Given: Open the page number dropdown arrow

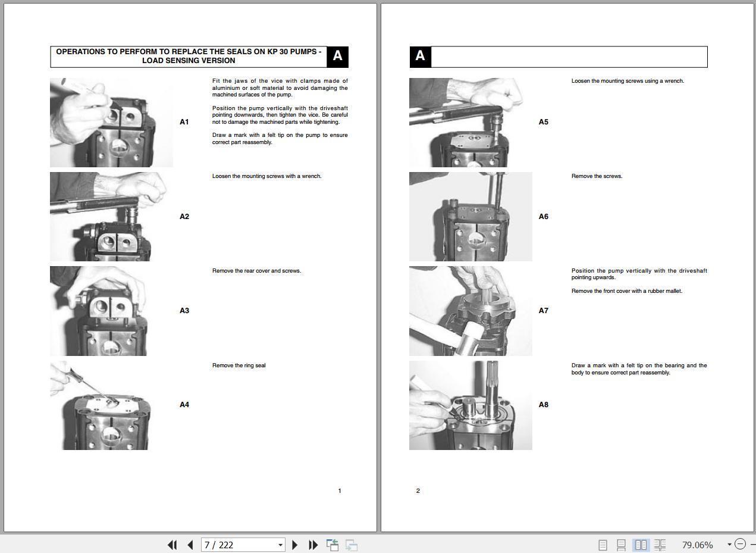Looking at the screenshot, I should click(281, 545).
